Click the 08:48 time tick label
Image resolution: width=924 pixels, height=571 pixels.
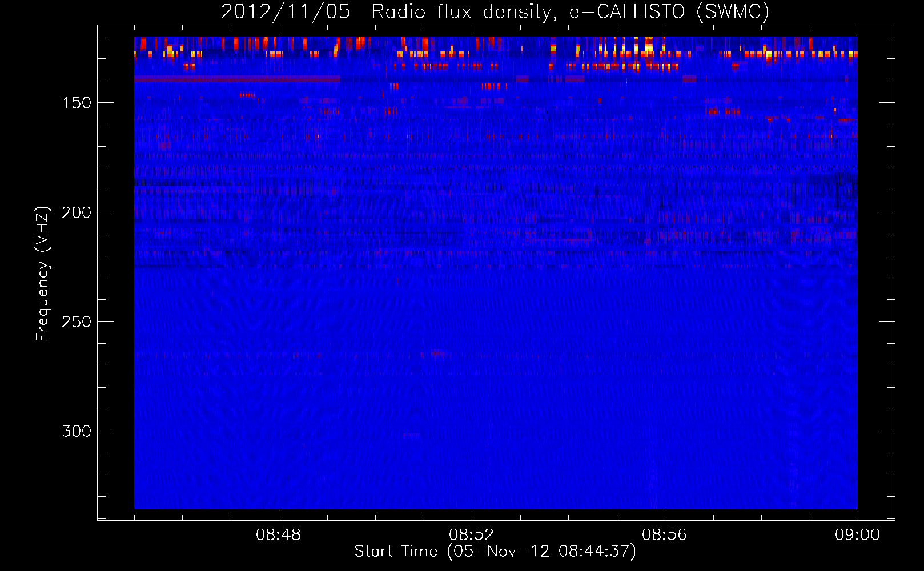[x=279, y=535]
